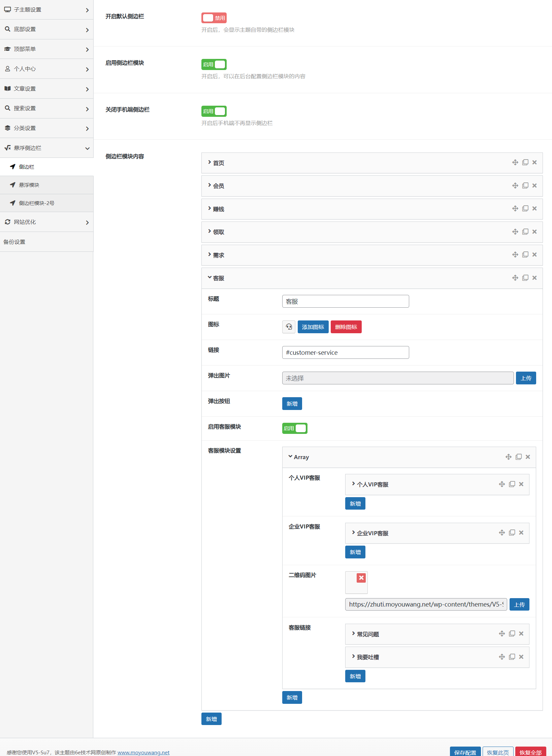Click the red 删除图标 button

point(346,327)
